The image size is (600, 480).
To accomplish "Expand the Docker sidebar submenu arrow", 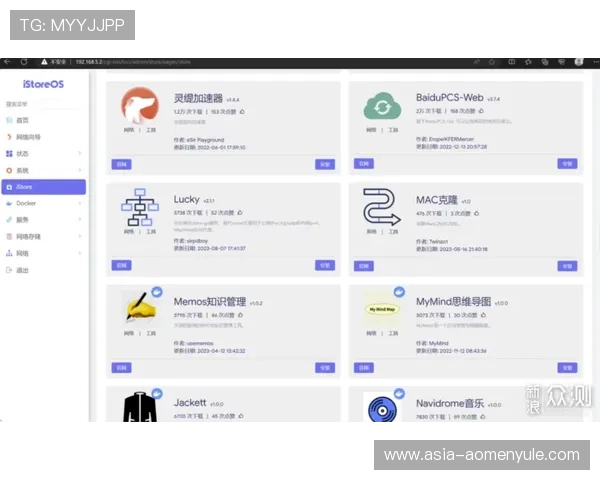I will click(80, 203).
